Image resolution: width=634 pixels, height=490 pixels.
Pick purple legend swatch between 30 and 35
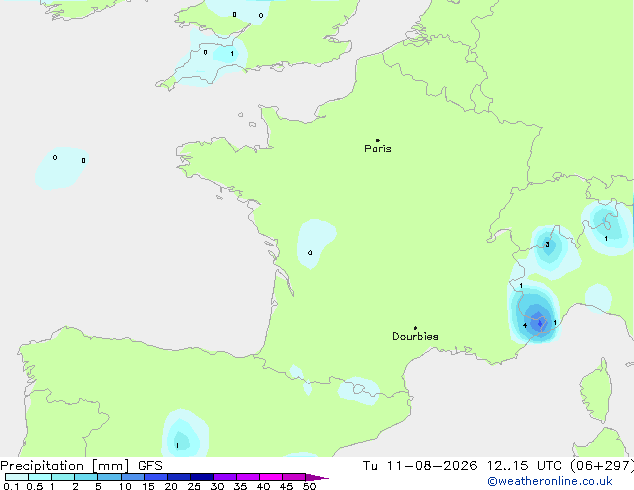pyautogui.click(x=225, y=477)
